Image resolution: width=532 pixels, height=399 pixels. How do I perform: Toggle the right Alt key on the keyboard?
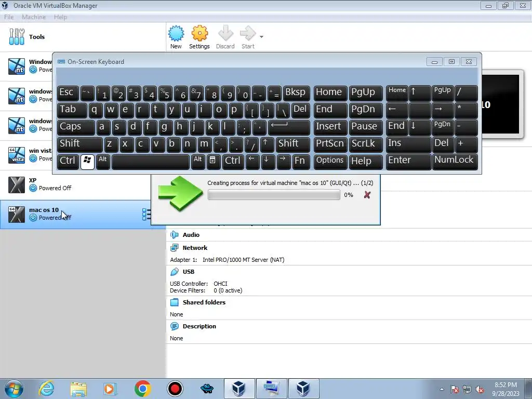pyautogui.click(x=198, y=162)
